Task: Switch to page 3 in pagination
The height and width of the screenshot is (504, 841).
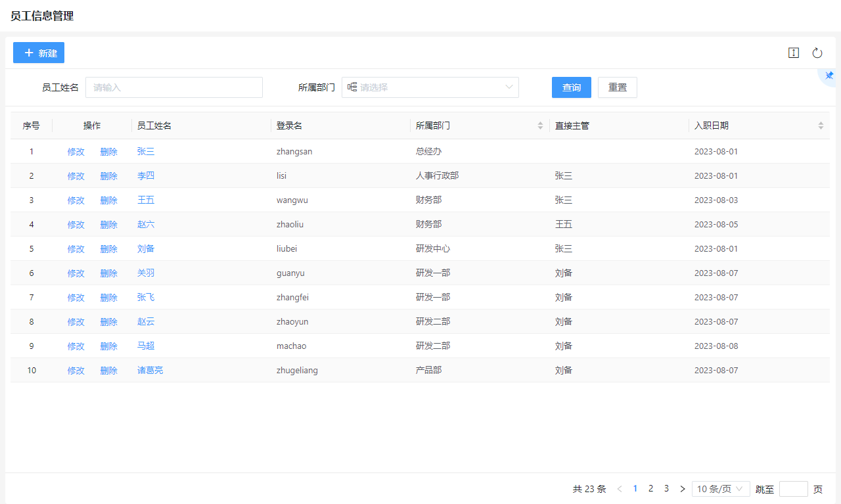Action: click(666, 489)
